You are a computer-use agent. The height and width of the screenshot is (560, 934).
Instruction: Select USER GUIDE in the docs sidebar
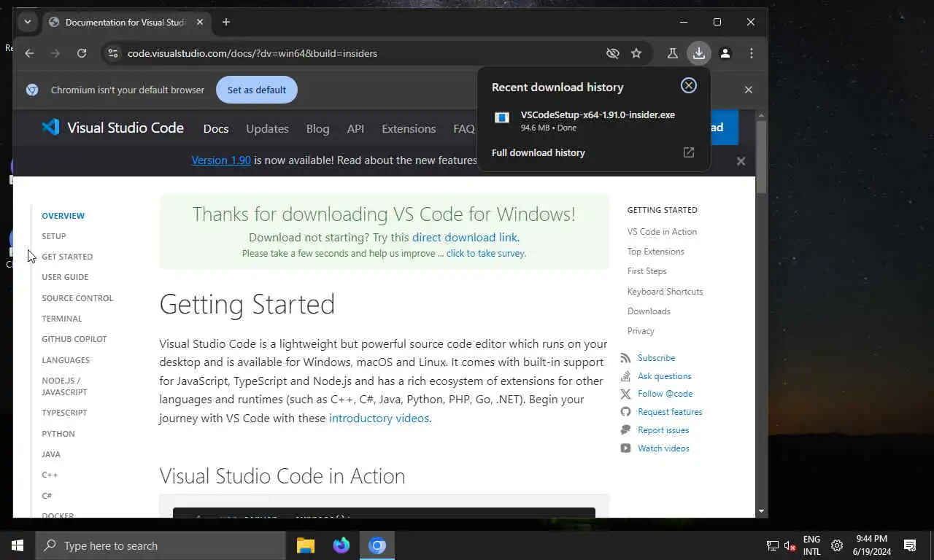coord(65,277)
